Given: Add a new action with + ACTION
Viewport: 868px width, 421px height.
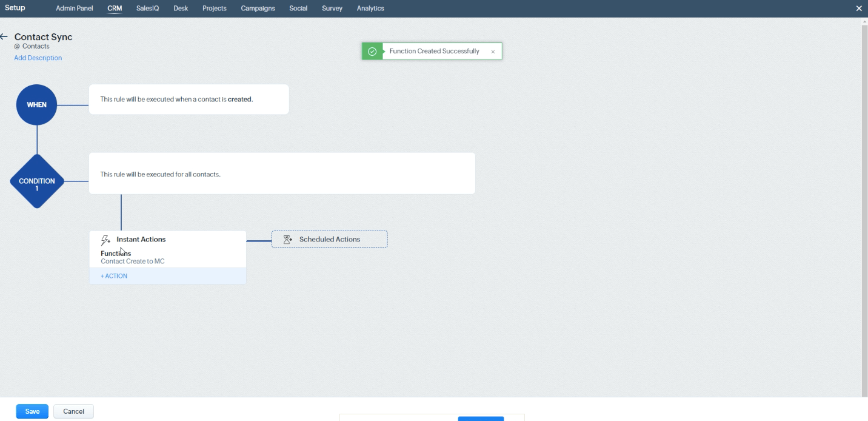Looking at the screenshot, I should (x=113, y=275).
